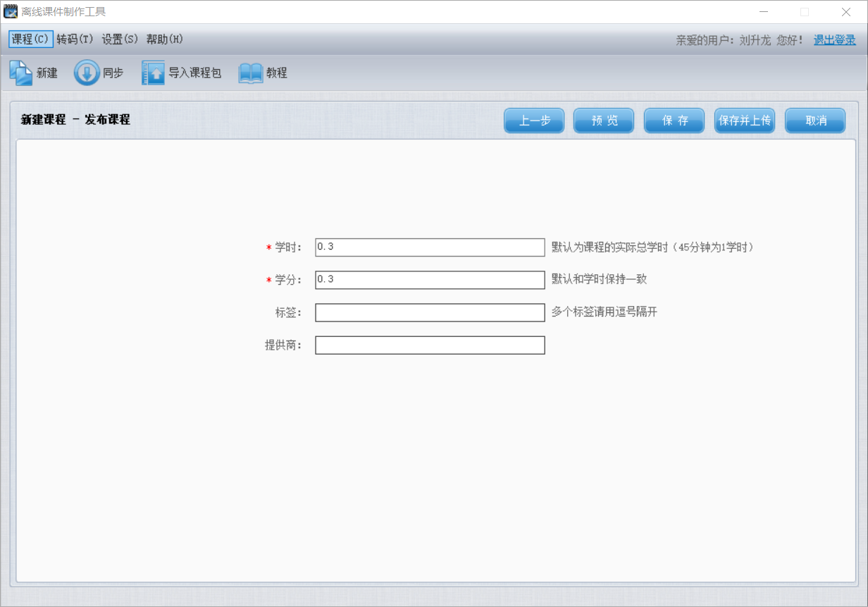Click the 保存并上传 save and upload button
This screenshot has width=868, height=607.
[745, 121]
